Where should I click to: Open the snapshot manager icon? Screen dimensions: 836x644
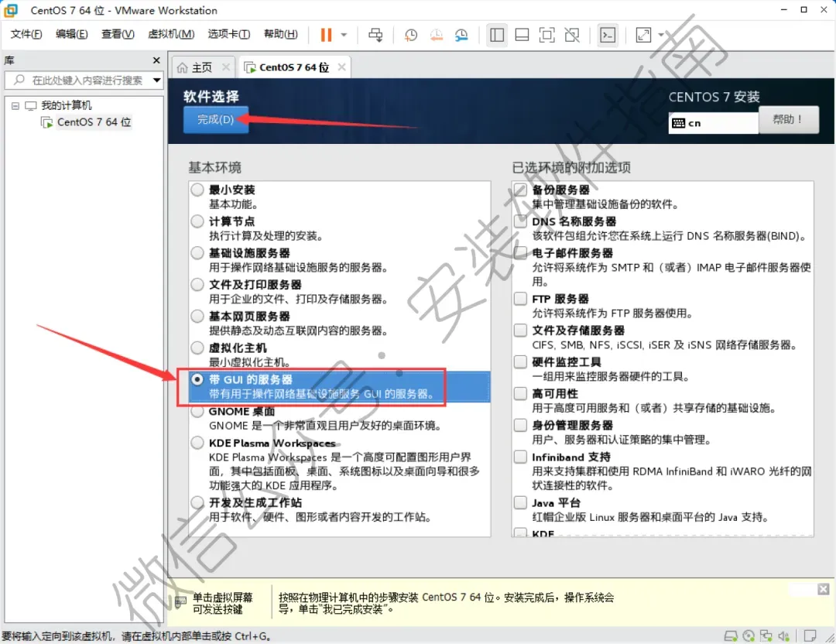[461, 35]
